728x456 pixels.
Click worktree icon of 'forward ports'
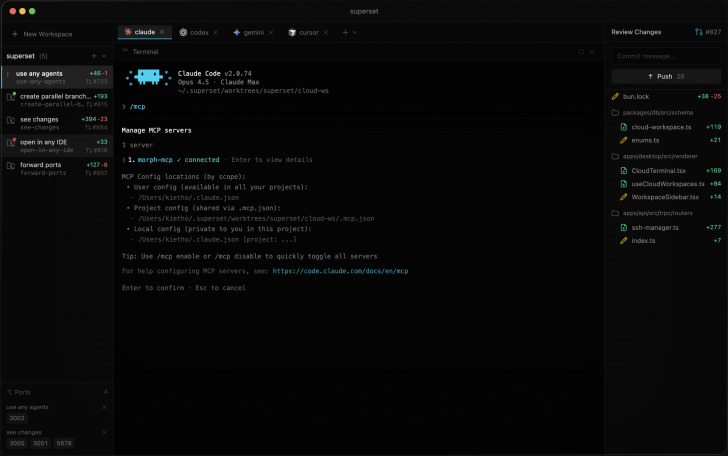(11, 165)
